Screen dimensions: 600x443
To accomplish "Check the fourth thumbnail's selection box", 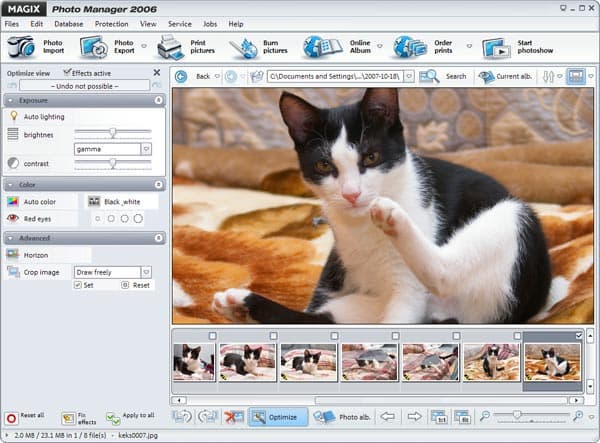I will (x=395, y=336).
